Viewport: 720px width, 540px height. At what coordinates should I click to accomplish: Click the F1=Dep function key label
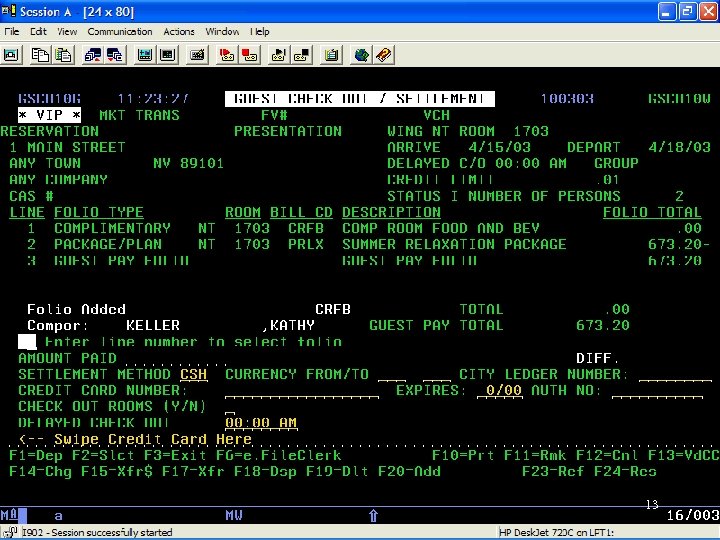(36, 456)
